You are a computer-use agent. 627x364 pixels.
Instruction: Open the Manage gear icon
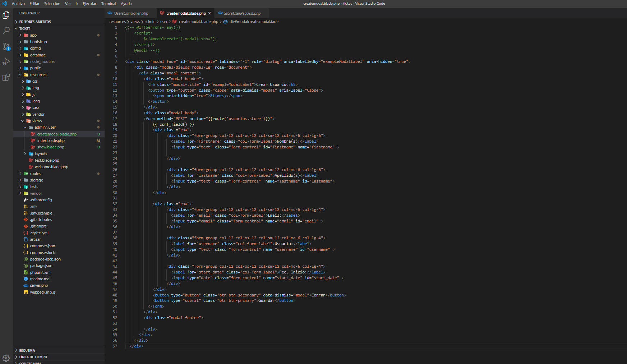[x=6, y=358]
